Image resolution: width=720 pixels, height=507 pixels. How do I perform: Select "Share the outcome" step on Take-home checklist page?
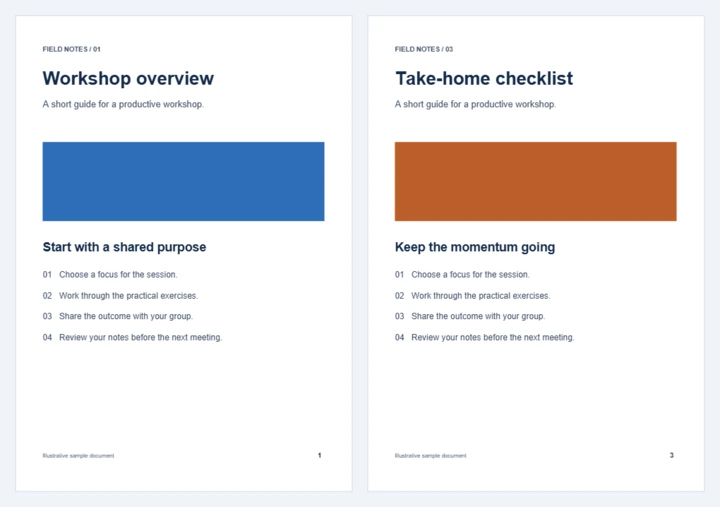point(470,316)
